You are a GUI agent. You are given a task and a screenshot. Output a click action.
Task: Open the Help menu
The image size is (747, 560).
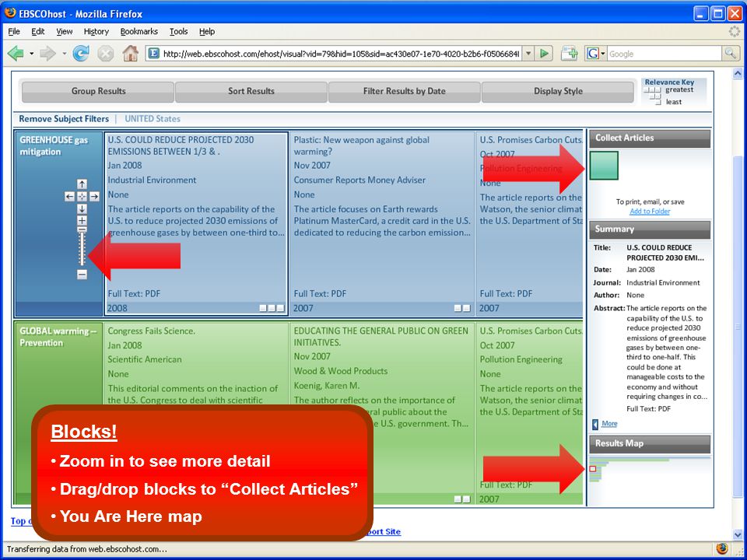pyautogui.click(x=207, y=31)
